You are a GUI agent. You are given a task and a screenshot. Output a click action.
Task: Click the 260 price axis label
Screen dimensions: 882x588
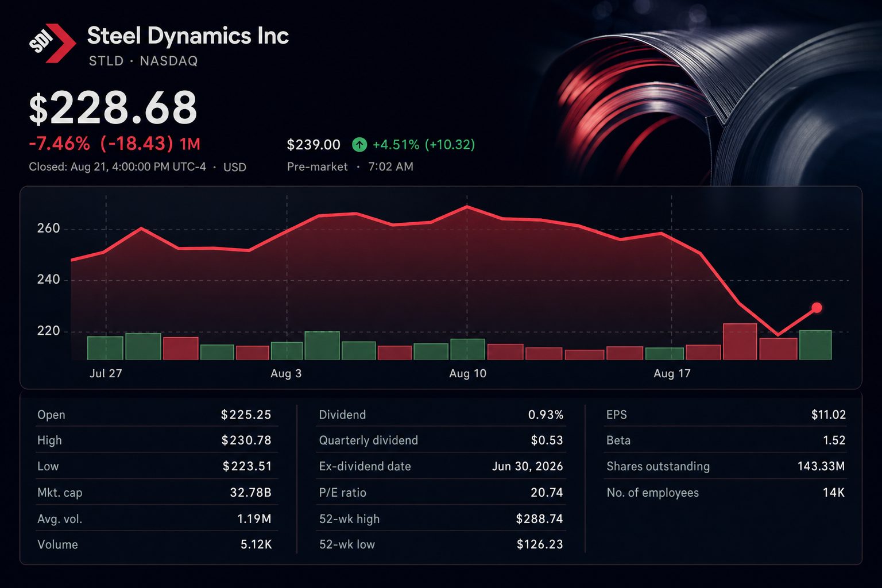click(x=49, y=229)
